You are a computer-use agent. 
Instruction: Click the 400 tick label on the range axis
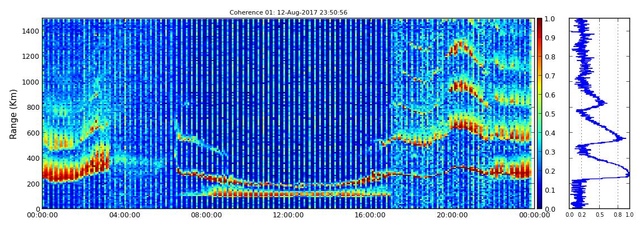pyautogui.click(x=33, y=158)
